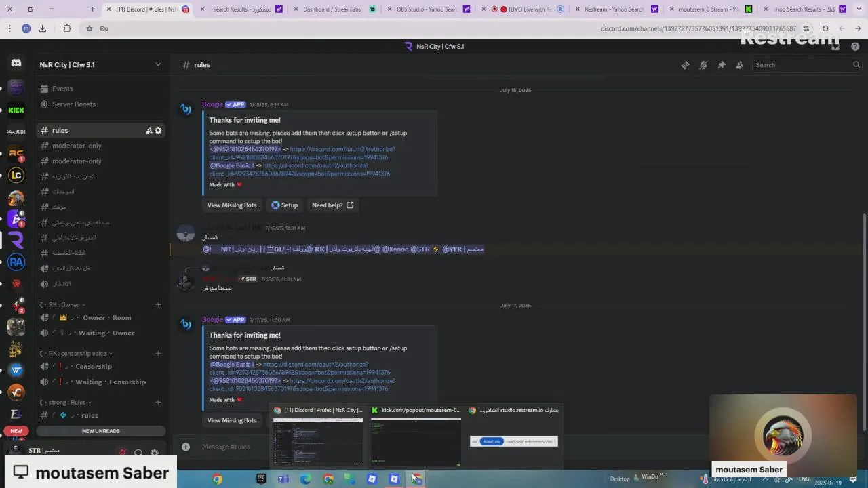Open the KICK server icon
The image size is (868, 488).
point(16,110)
